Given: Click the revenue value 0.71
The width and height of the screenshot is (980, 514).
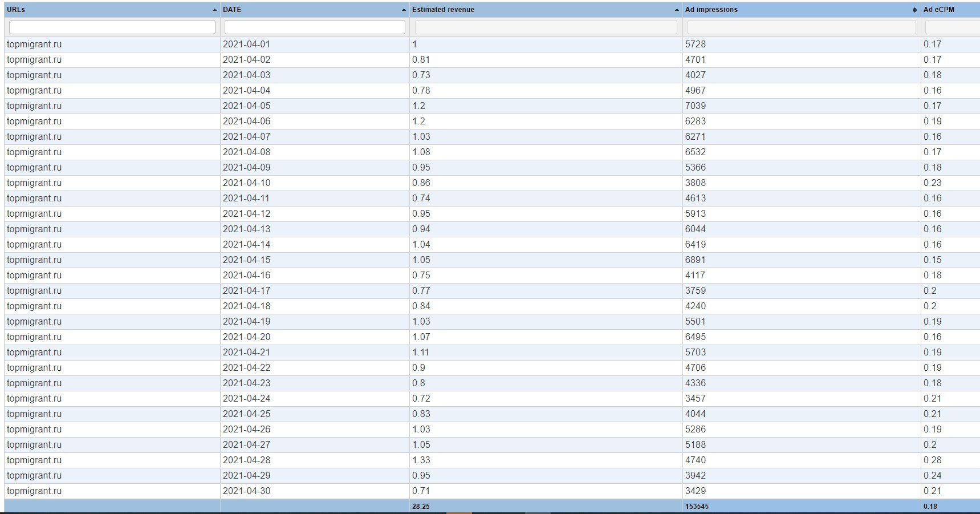Looking at the screenshot, I should point(421,491).
